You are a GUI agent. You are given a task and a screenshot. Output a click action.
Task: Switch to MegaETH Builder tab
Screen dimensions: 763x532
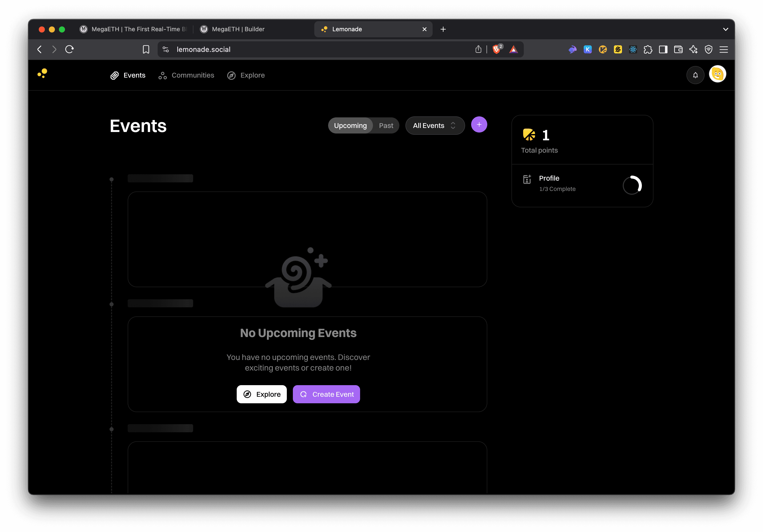[x=253, y=29]
